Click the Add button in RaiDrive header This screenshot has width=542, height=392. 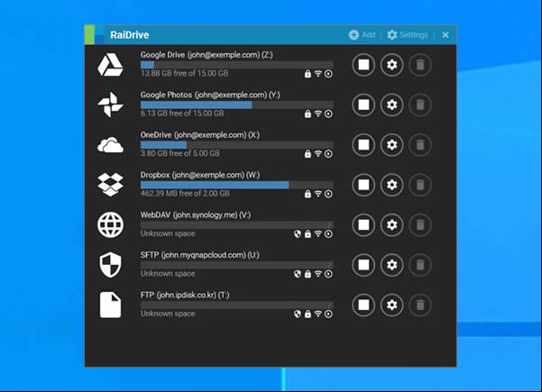[x=362, y=35]
